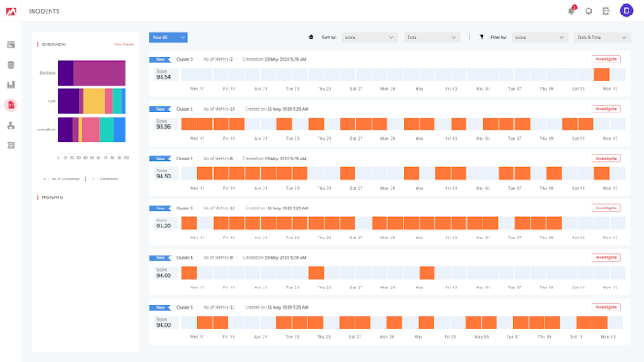
Task: Select the highlighted incidents sidebar icon
Action: [x=11, y=105]
